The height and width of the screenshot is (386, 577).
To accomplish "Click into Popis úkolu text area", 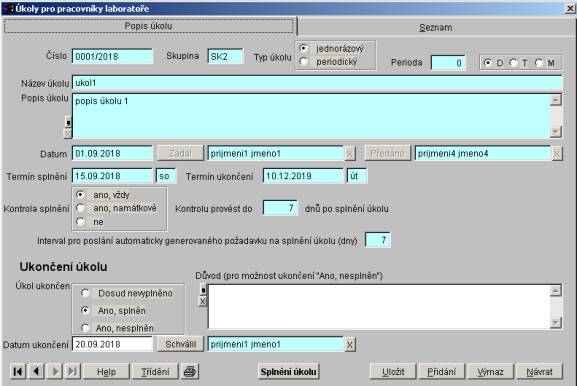I will [x=311, y=116].
